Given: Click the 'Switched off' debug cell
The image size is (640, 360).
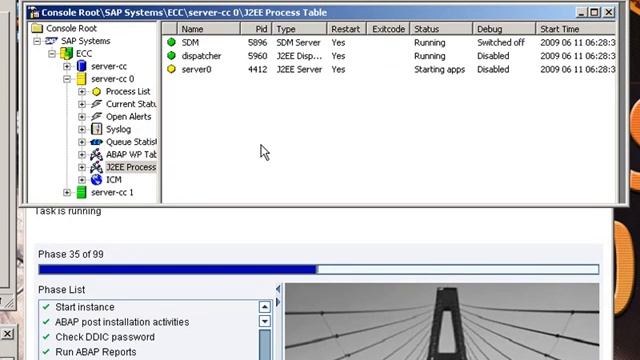Looking at the screenshot, I should pyautogui.click(x=501, y=42).
